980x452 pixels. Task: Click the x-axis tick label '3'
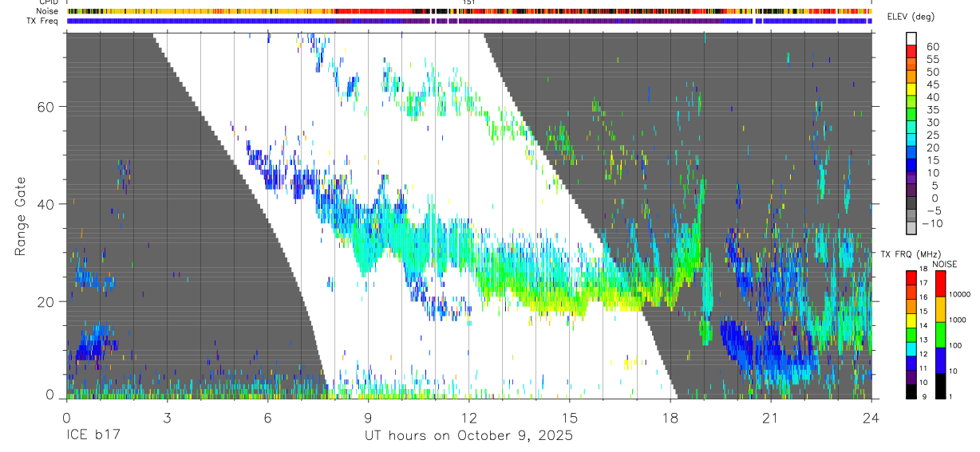pyautogui.click(x=167, y=418)
